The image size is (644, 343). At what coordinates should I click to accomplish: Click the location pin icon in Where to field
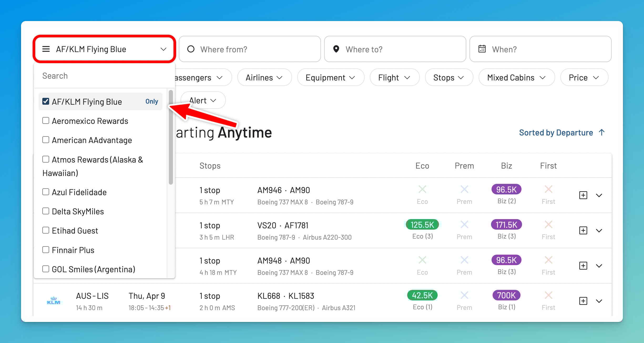pos(337,49)
